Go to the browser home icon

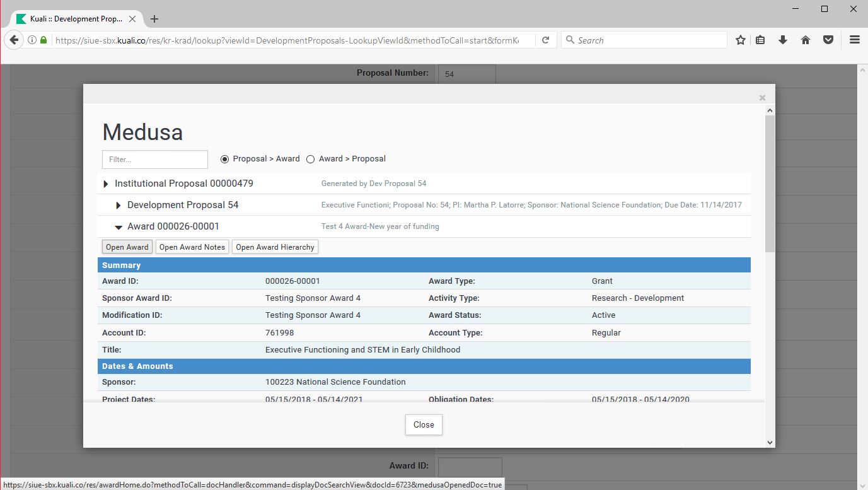tap(805, 40)
